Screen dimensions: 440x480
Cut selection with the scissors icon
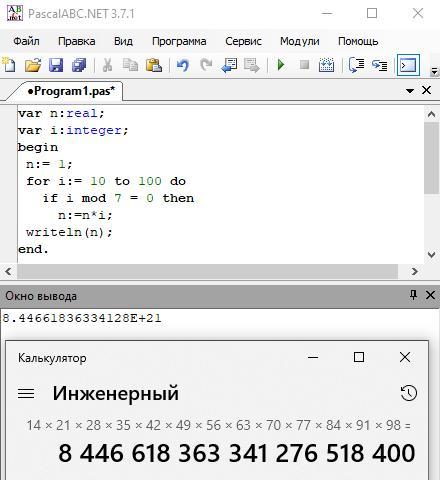click(107, 65)
